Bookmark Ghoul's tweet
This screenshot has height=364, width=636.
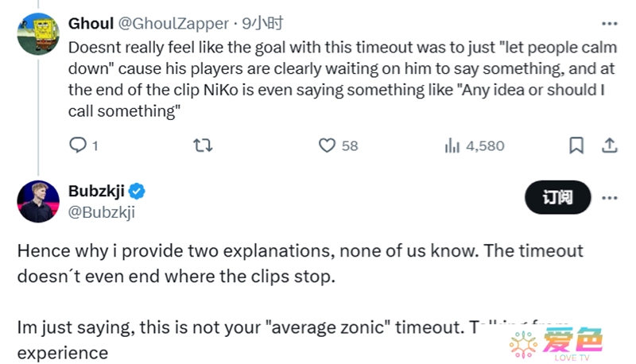pos(576,145)
